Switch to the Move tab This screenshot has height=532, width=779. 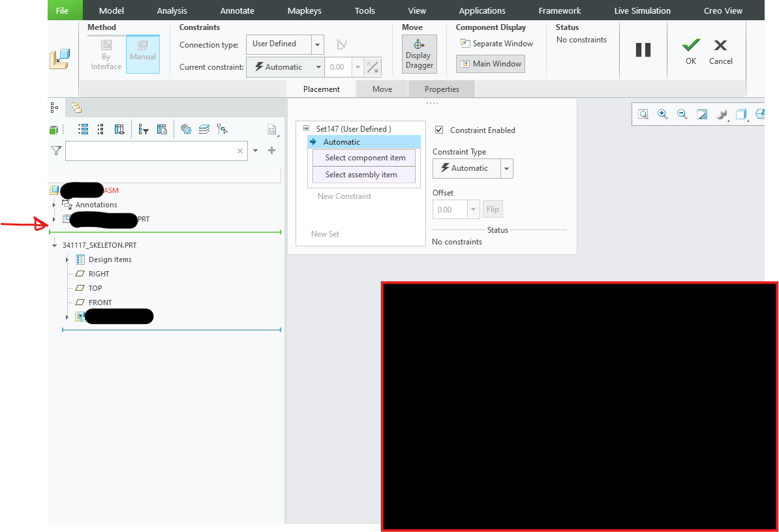382,89
